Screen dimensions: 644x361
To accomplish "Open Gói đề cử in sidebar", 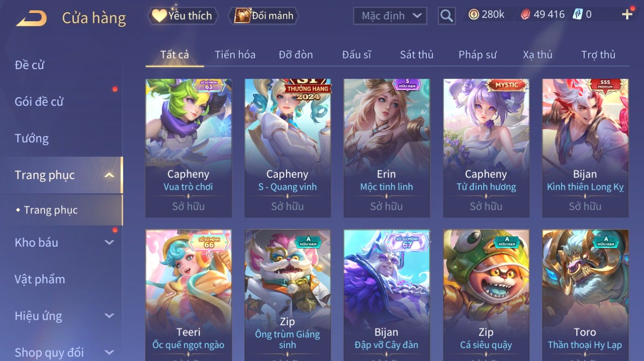I will [39, 102].
